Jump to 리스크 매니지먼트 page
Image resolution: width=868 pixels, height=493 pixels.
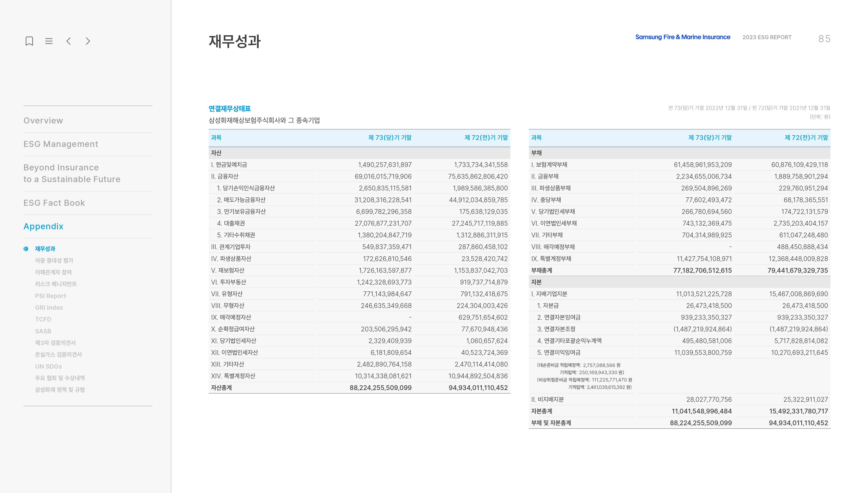click(x=56, y=284)
